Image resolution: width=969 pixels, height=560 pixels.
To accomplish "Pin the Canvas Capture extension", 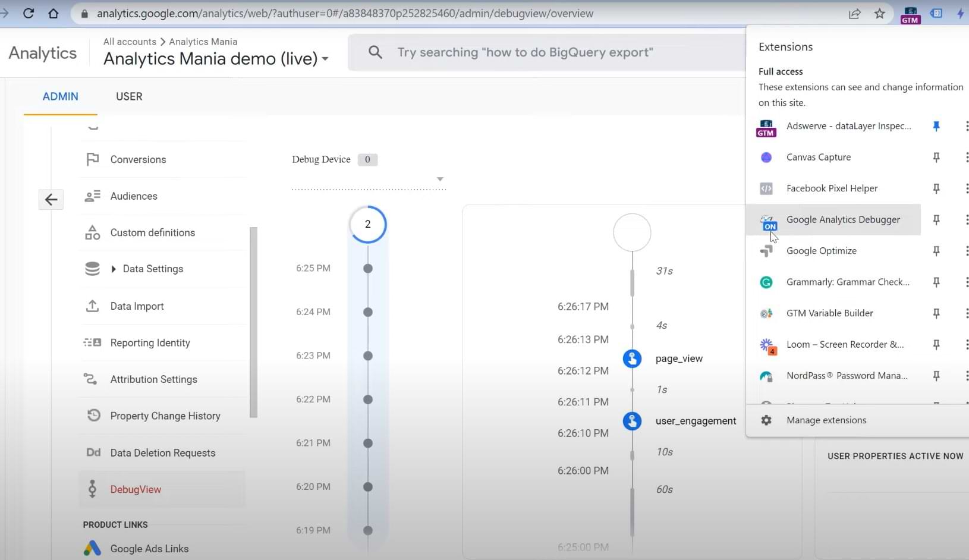I will pos(936,157).
